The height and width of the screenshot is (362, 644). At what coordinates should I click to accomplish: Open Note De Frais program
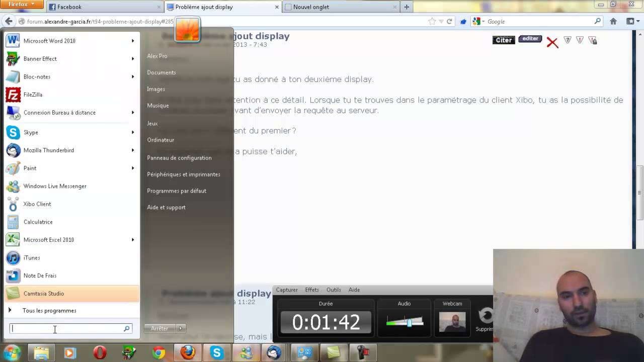[71, 276]
